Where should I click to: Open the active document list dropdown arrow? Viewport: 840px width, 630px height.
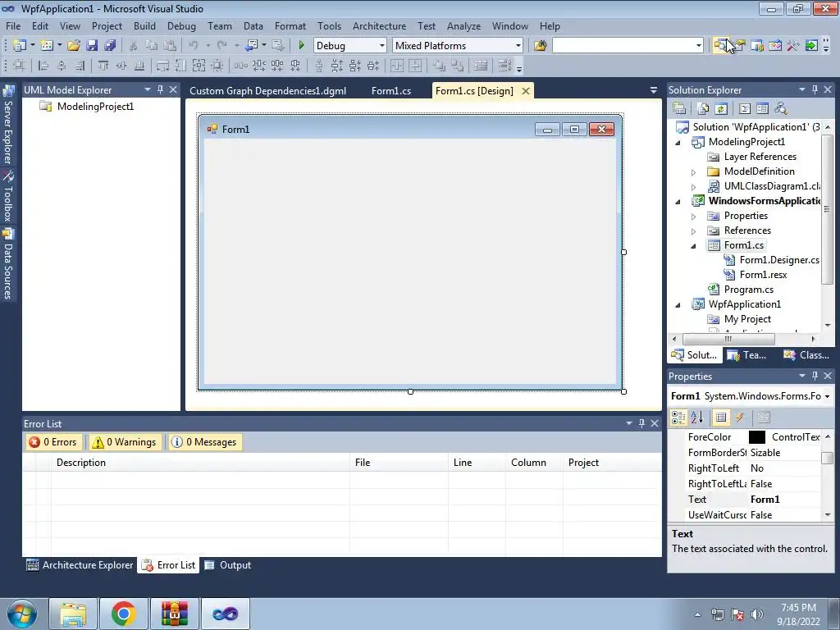coord(654,90)
